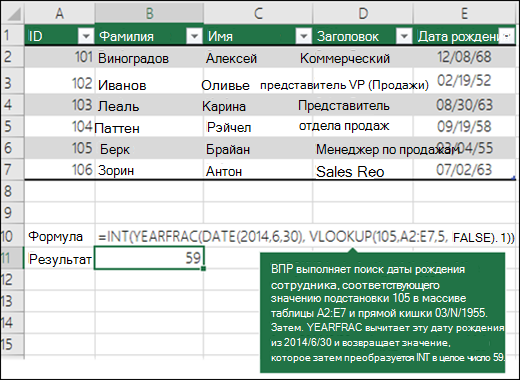Click cell with ID 104
This screenshot has width=520, height=380.
click(60, 126)
